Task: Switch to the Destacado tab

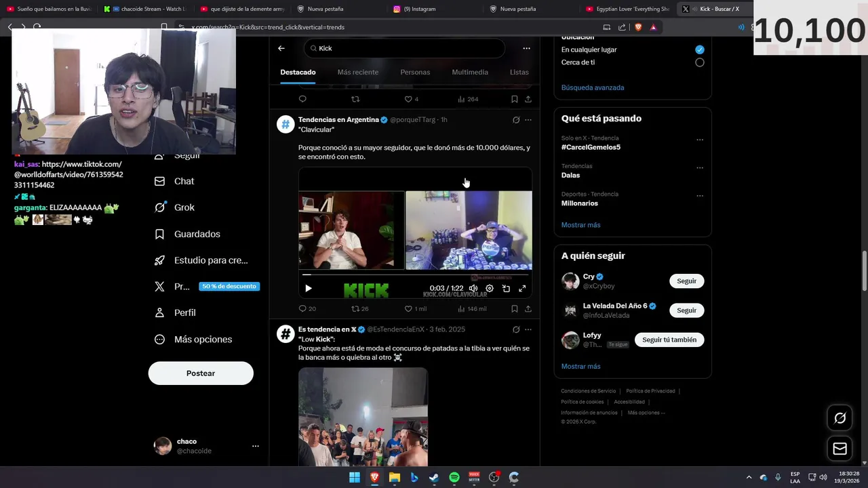Action: [298, 73]
